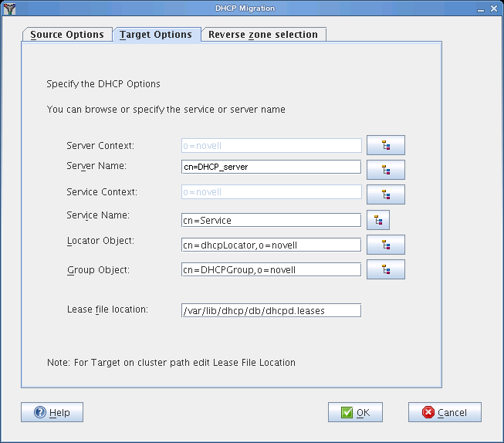Click 'You can browse or specify' text
The image size is (504, 443).
pos(166,110)
